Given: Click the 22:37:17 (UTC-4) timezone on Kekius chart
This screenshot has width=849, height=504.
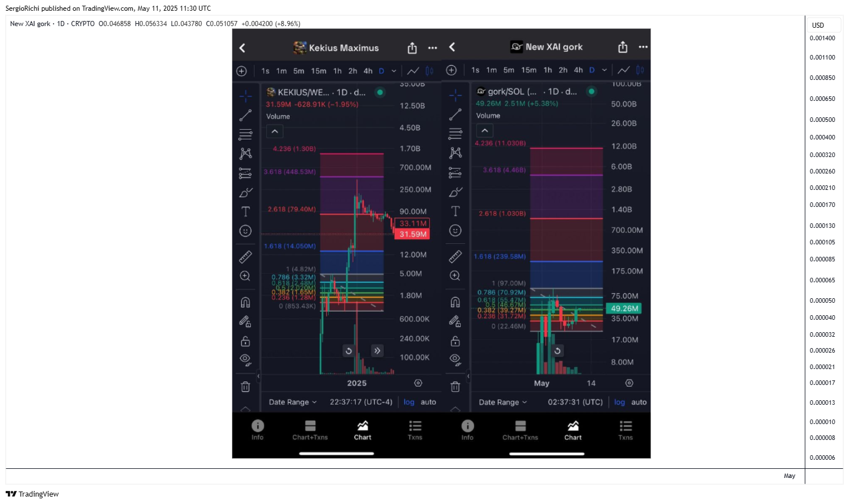Looking at the screenshot, I should click(x=361, y=402).
